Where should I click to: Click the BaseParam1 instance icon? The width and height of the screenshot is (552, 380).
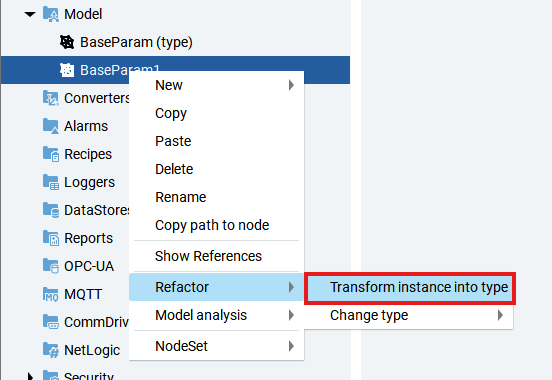click(67, 70)
